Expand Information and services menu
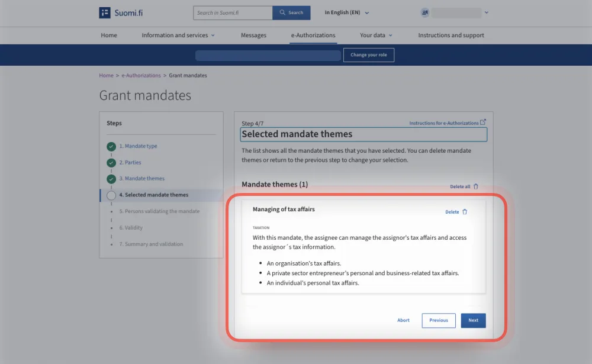The height and width of the screenshot is (364, 592). (178, 35)
